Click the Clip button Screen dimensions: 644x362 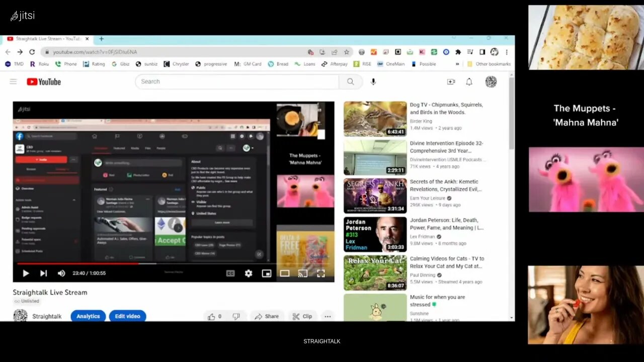(x=302, y=316)
